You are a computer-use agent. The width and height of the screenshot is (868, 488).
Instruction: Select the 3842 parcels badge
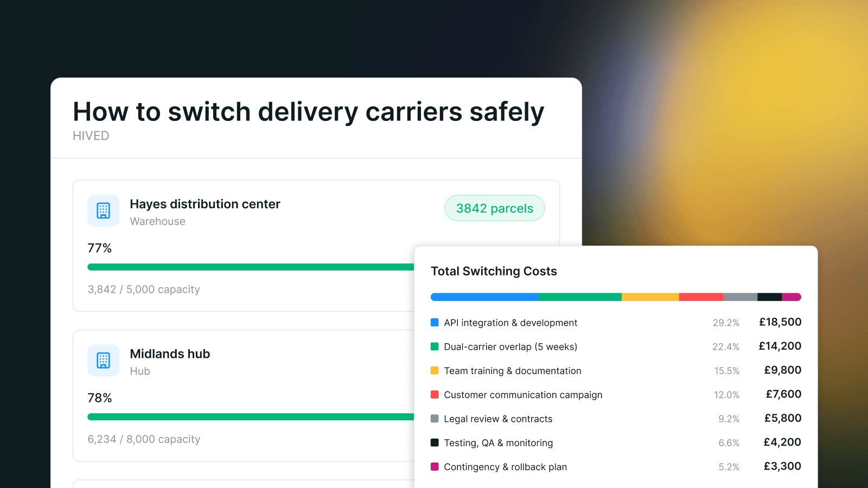click(x=494, y=208)
